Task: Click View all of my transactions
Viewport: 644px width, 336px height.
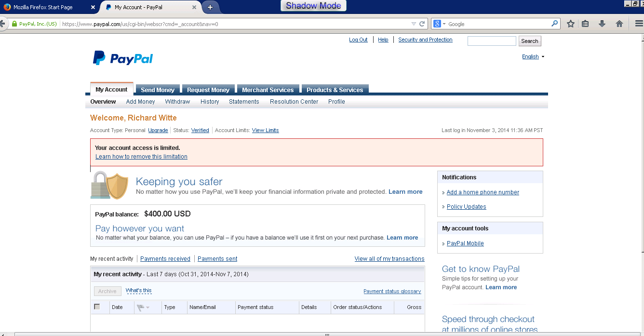Action: tap(389, 259)
